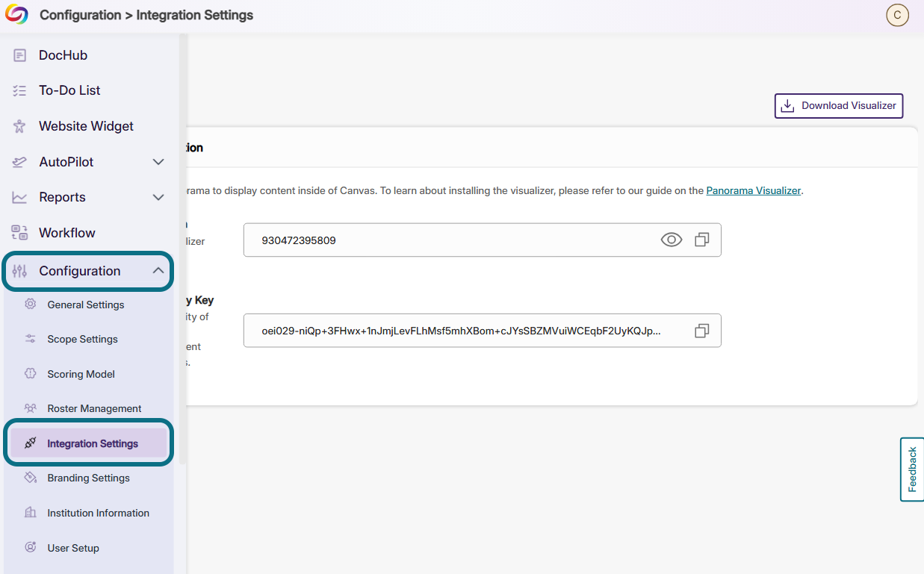924x574 pixels.
Task: Expand the Reports chevron
Action: pyautogui.click(x=158, y=197)
